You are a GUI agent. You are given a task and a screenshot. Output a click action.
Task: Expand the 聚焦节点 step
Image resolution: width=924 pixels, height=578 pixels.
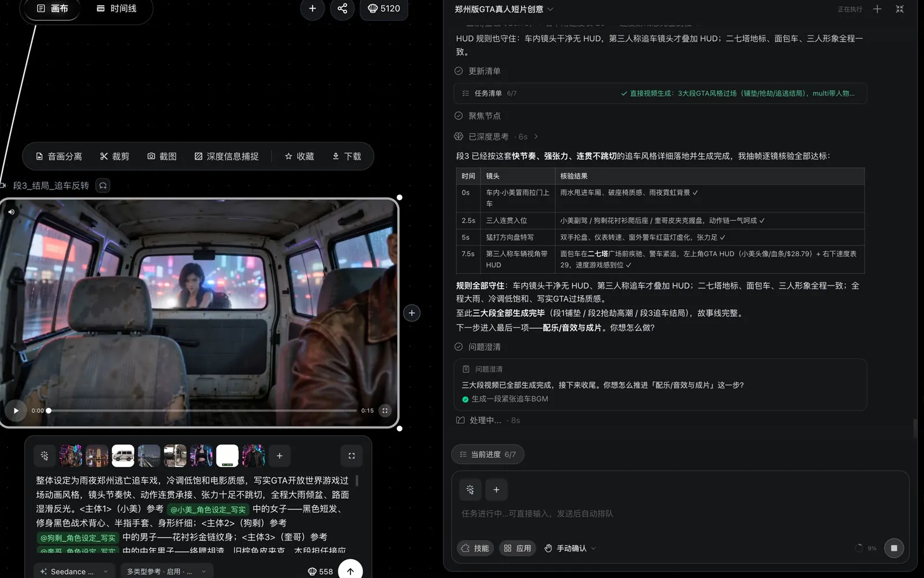coord(478,116)
